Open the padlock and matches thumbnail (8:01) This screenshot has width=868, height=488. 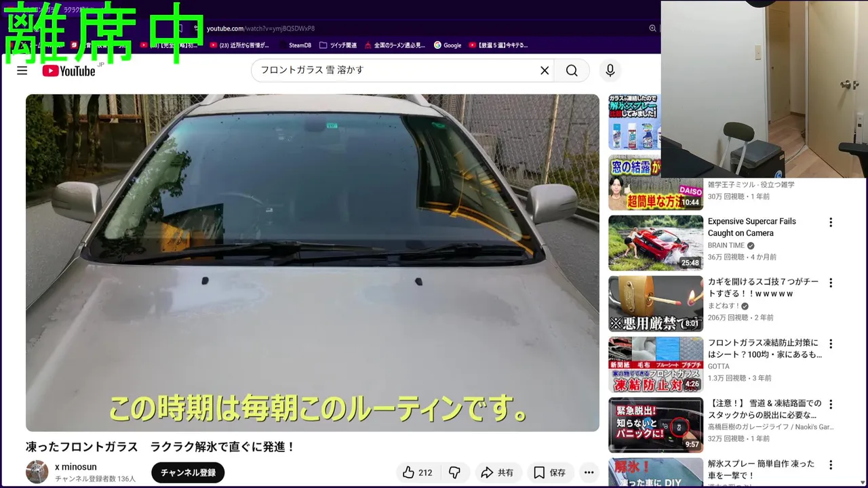click(656, 304)
